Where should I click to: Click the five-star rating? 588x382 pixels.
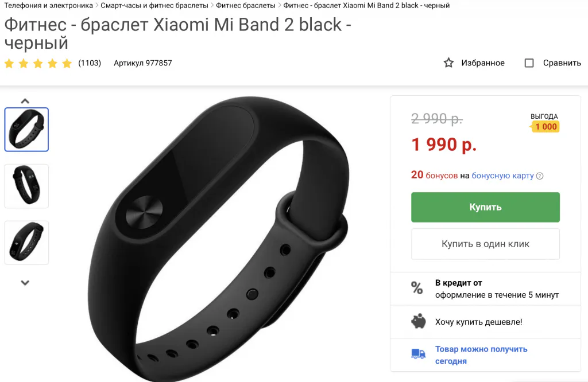coord(38,63)
